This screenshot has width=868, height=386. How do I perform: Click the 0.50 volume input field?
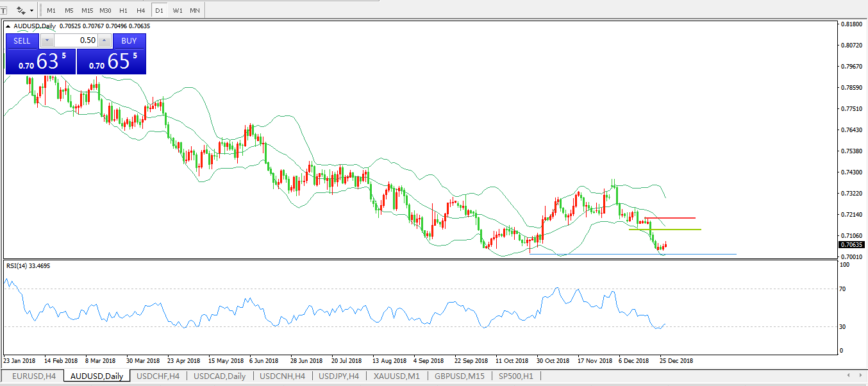coord(76,40)
